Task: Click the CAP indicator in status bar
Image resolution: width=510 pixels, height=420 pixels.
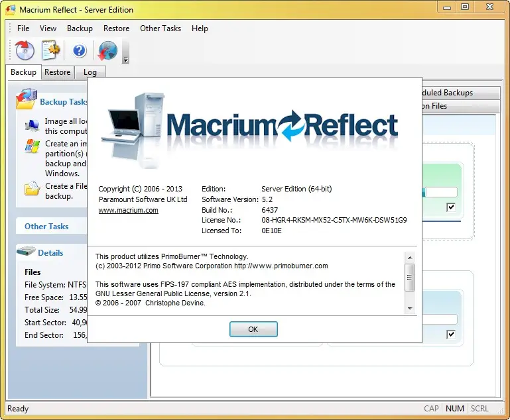Action: click(x=431, y=409)
